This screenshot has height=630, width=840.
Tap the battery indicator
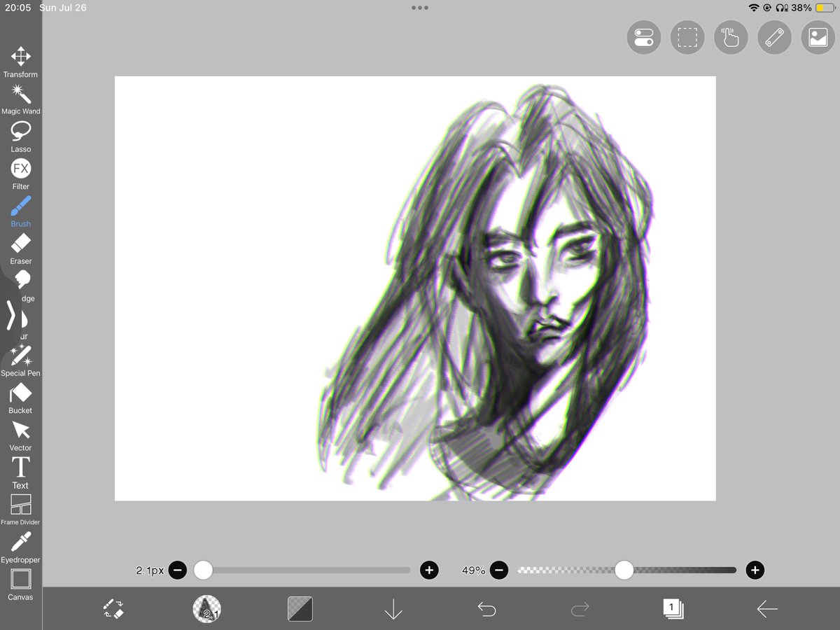click(x=825, y=8)
